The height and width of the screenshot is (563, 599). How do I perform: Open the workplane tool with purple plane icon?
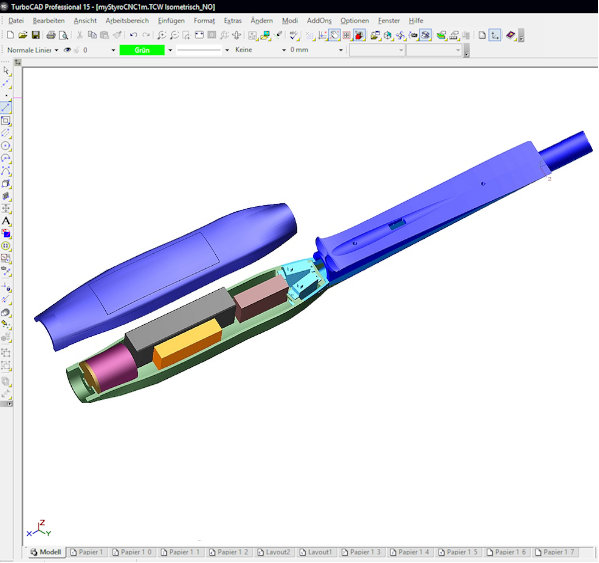point(510,35)
